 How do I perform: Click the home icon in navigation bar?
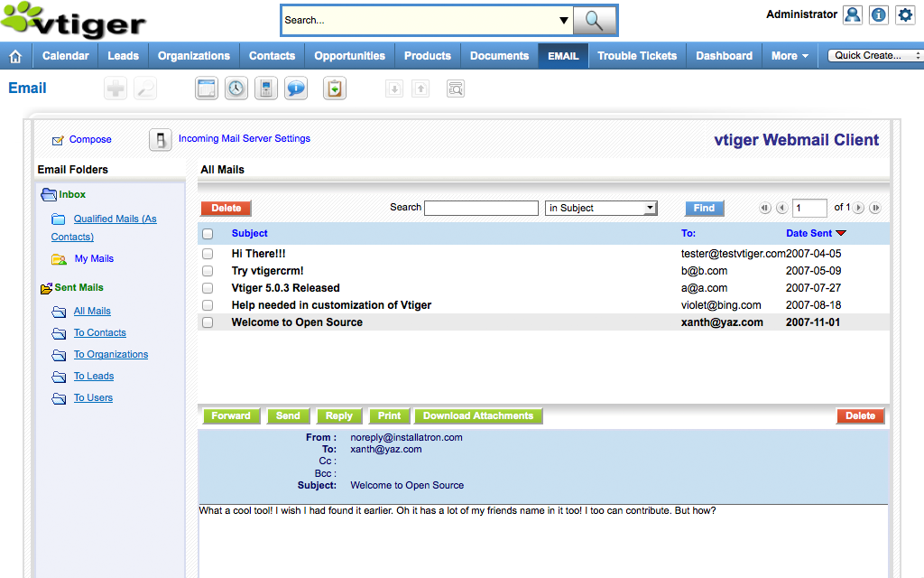[x=15, y=56]
